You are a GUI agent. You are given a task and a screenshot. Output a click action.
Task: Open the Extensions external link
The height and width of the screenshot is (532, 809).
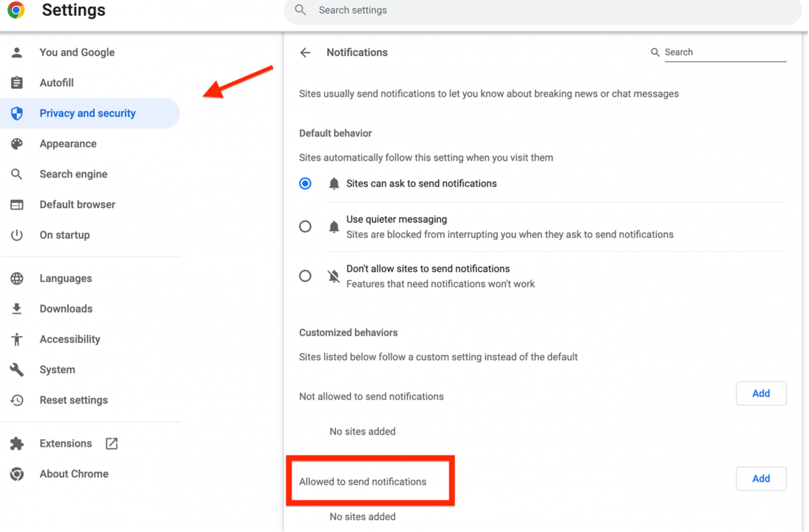point(111,444)
